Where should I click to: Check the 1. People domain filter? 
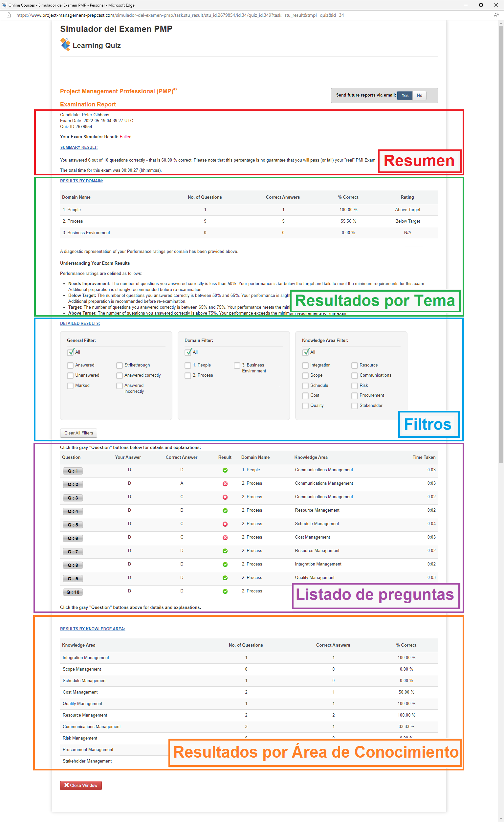coord(188,365)
